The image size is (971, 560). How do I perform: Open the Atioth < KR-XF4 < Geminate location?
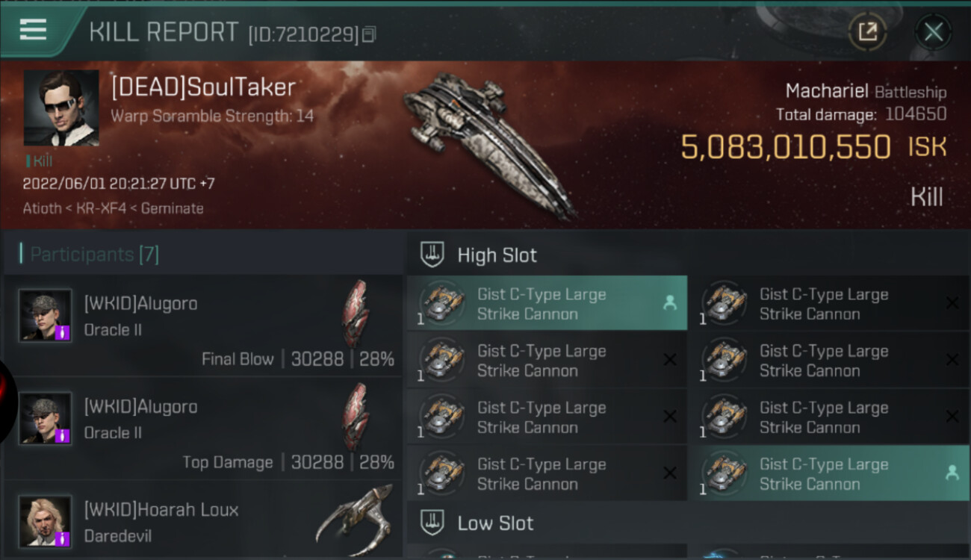[x=113, y=208]
